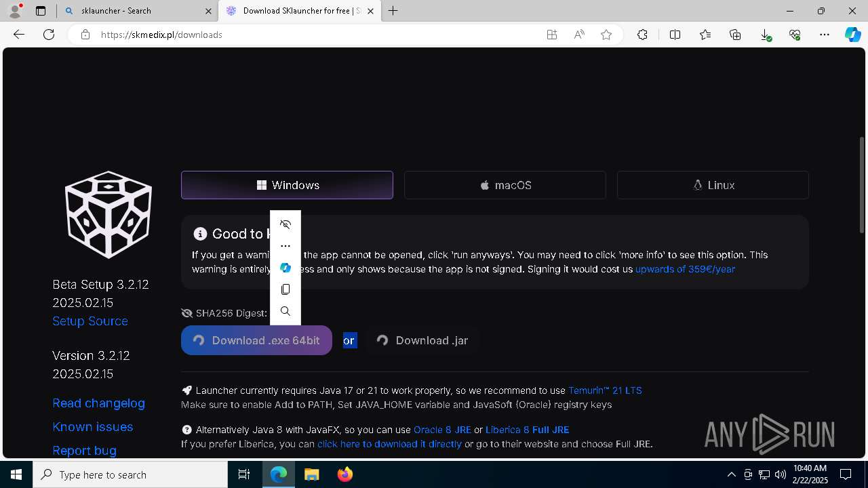Open the Favorites list
This screenshot has width=868, height=488.
[705, 35]
